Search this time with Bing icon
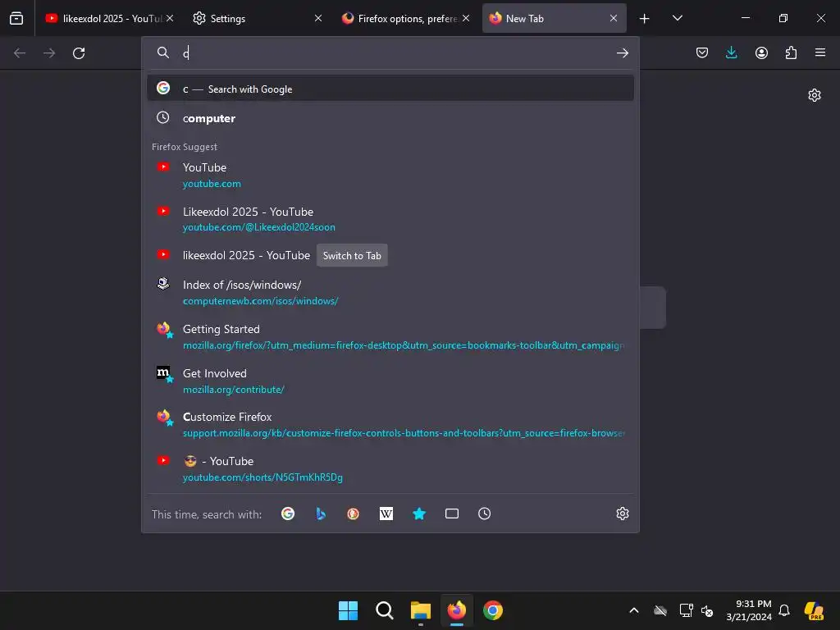This screenshot has height=630, width=840. coord(321,514)
